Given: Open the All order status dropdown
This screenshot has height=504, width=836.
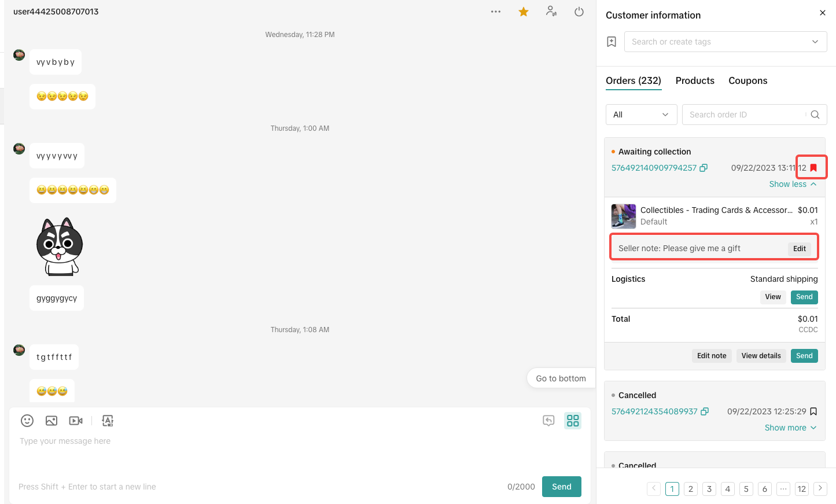Looking at the screenshot, I should point(640,115).
